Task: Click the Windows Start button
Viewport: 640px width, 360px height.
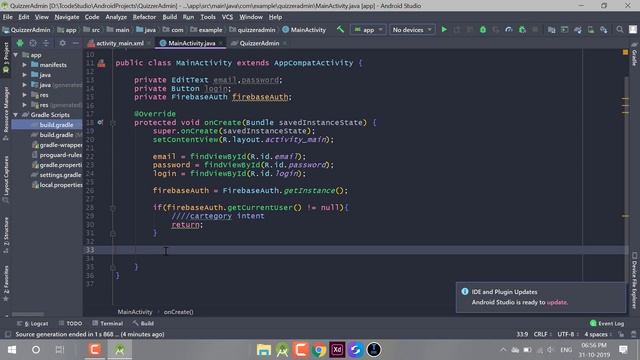Action: [x=12, y=350]
